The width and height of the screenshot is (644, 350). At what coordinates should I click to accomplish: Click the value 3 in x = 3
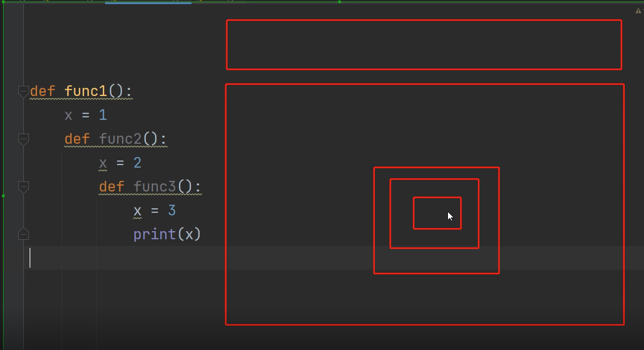coord(172,211)
